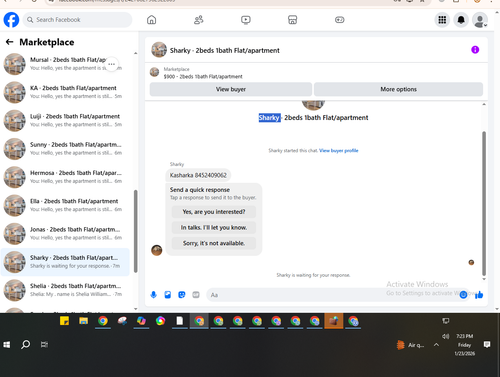Open Windows taskbar search
Viewport: 500px width, 377px height.
pyautogui.click(x=25, y=345)
